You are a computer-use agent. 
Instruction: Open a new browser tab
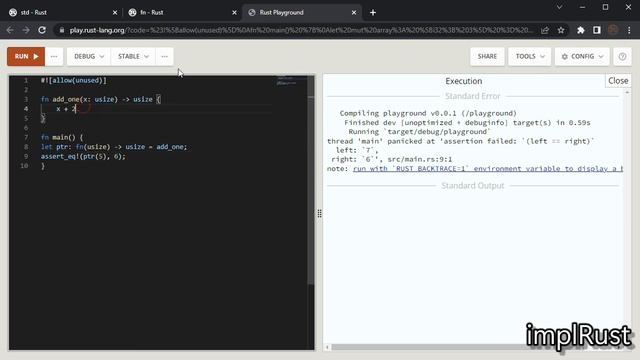(373, 13)
